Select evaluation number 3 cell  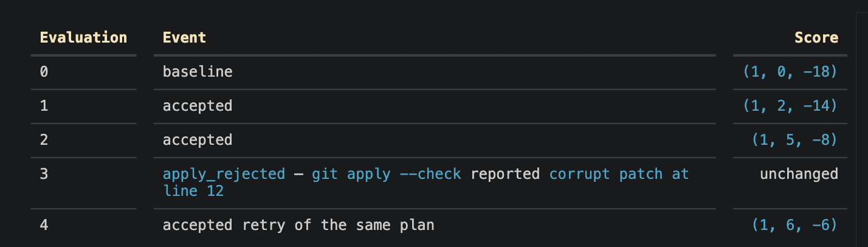click(44, 174)
